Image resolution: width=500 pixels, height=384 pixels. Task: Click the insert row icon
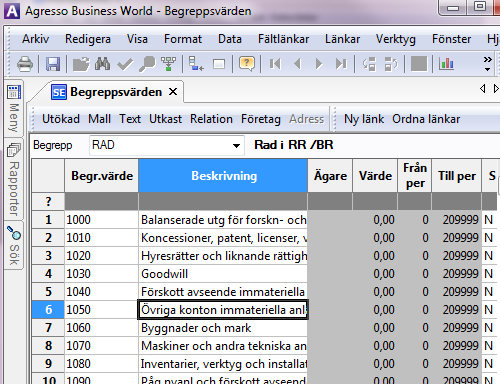(x=196, y=63)
